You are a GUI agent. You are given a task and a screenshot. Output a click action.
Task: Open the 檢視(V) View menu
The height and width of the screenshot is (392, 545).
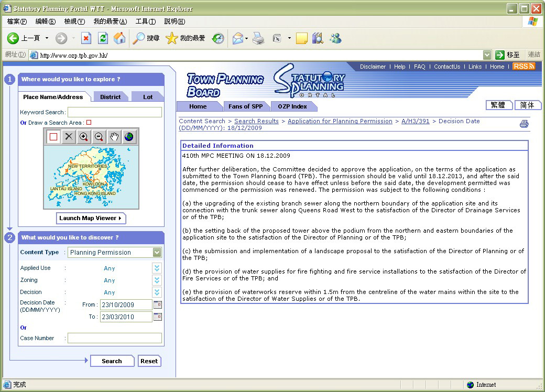[x=75, y=21]
